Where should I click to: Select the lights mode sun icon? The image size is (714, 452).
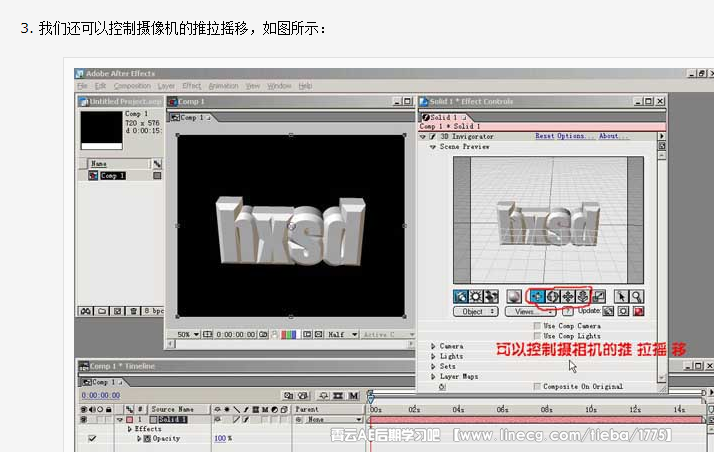[x=476, y=297]
